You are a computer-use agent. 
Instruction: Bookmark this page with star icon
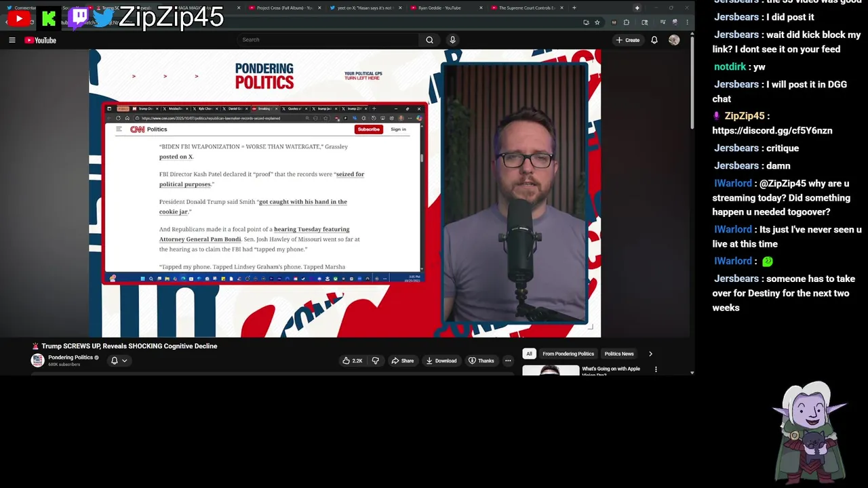coord(597,22)
